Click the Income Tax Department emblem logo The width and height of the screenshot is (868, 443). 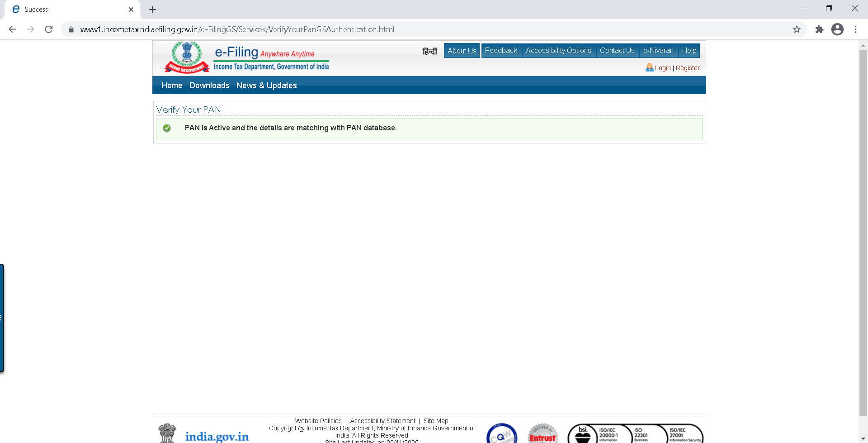[x=187, y=57]
